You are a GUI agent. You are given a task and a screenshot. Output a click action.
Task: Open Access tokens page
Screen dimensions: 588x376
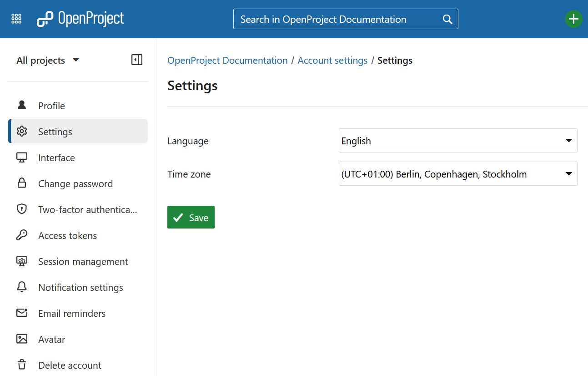click(x=78, y=235)
